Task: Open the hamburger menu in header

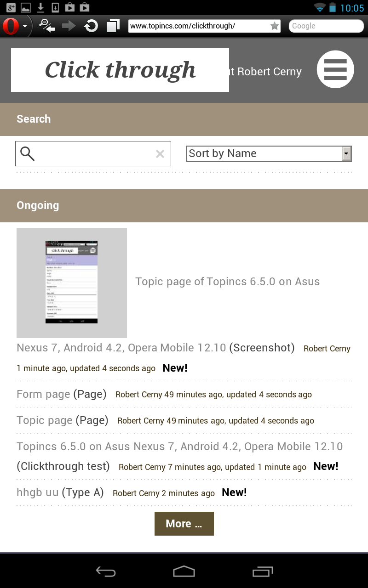Action: (x=335, y=69)
